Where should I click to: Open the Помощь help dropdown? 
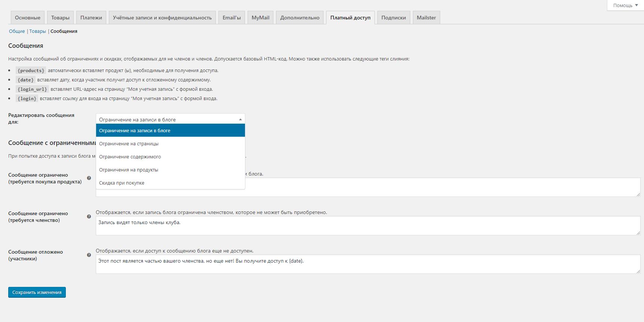[x=625, y=5]
